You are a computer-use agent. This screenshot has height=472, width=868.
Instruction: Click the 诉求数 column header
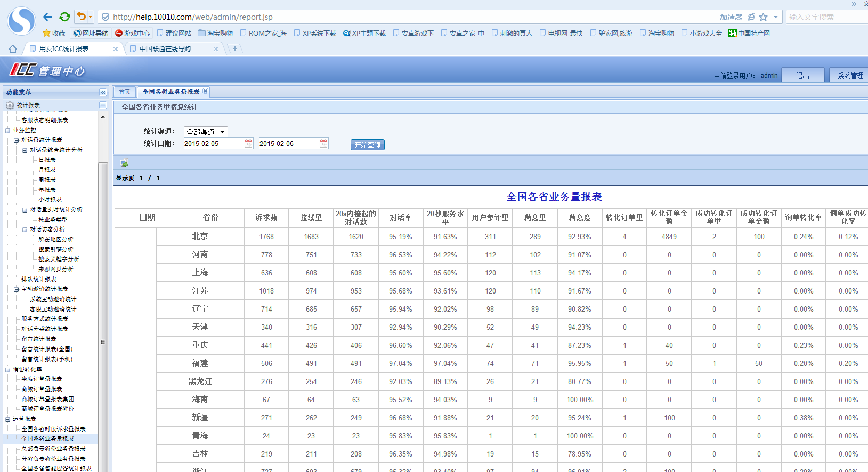266,217
